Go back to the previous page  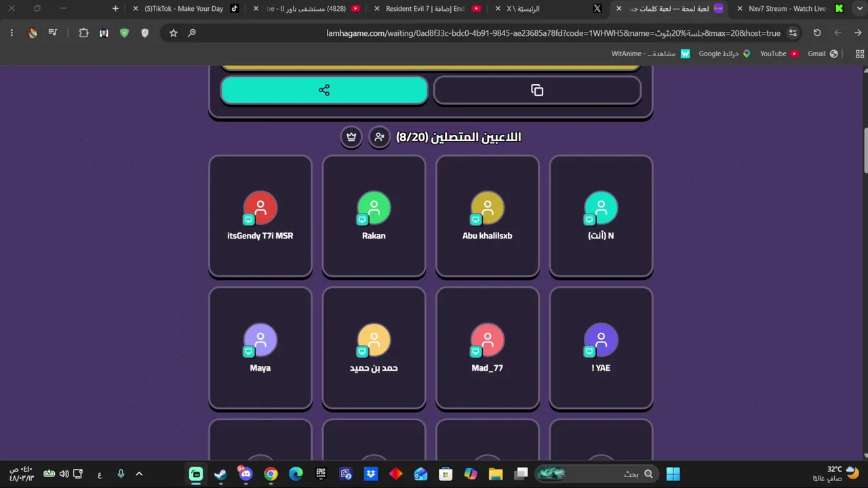(858, 33)
